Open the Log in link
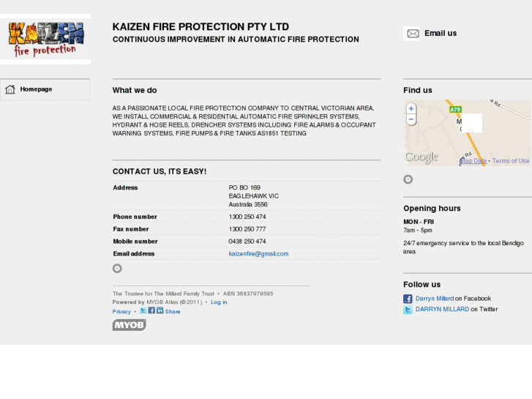The height and width of the screenshot is (399, 532). pos(219,302)
